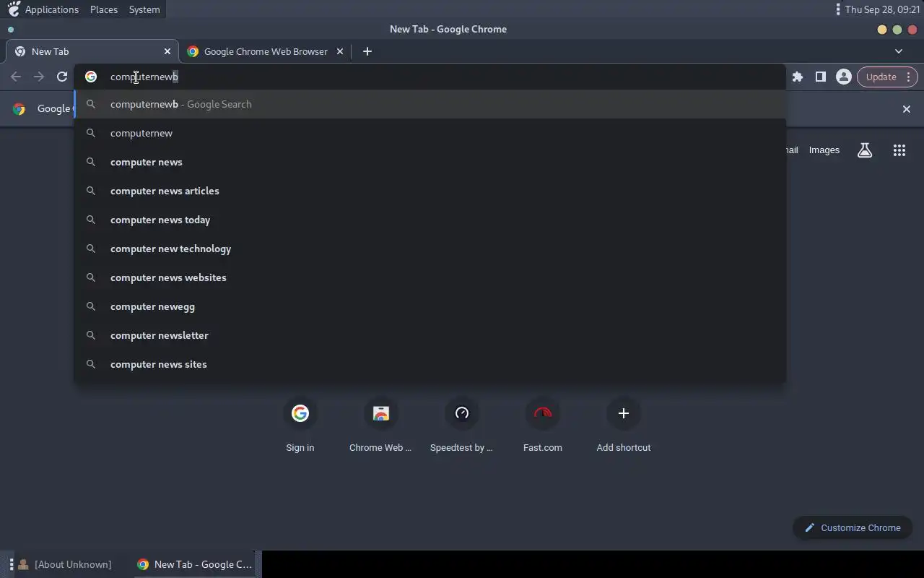Go forward with the right arrow icon

click(x=39, y=77)
